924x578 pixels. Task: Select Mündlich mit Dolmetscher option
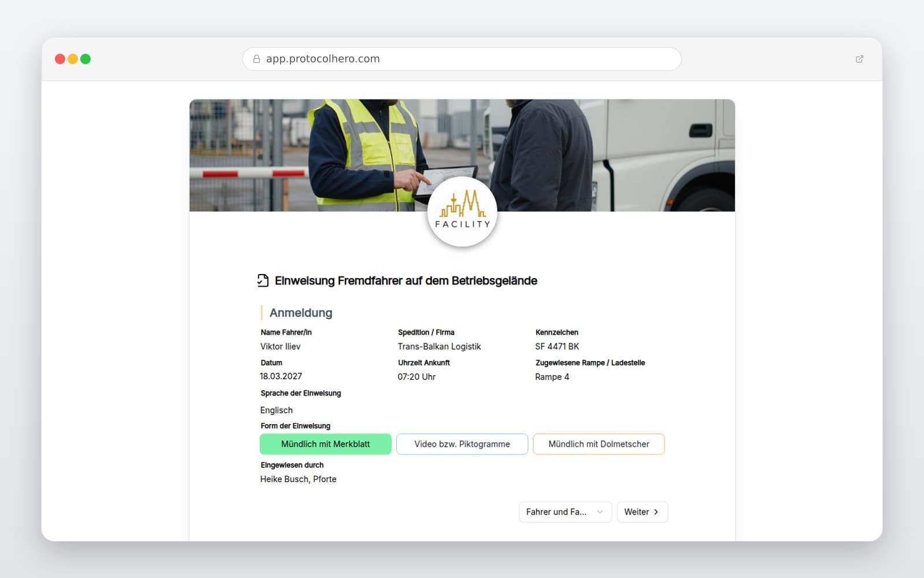tap(599, 444)
